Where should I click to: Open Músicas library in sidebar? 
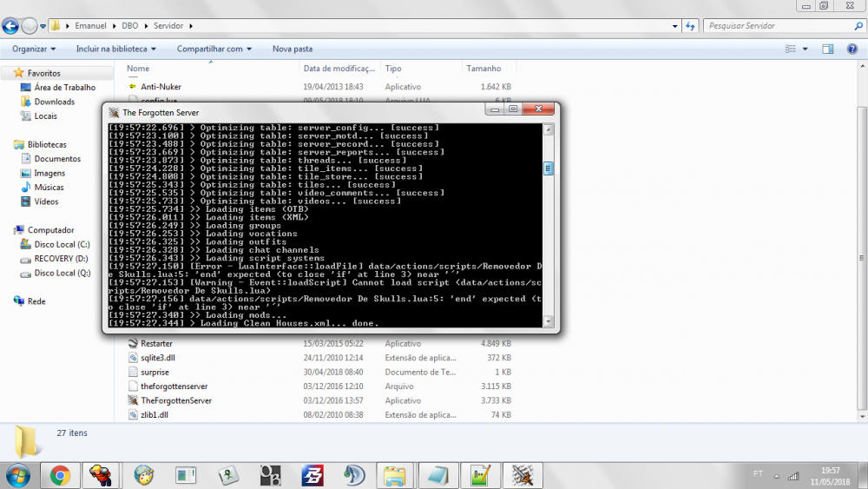[x=49, y=188]
